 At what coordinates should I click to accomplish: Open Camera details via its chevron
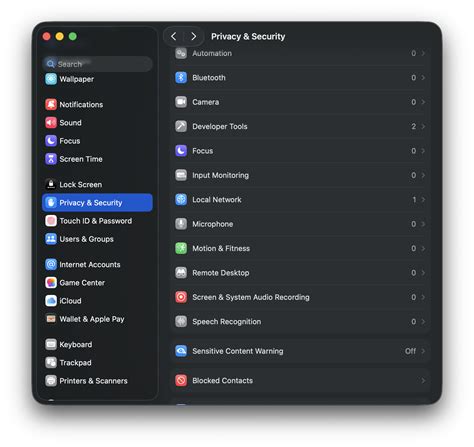tap(423, 102)
